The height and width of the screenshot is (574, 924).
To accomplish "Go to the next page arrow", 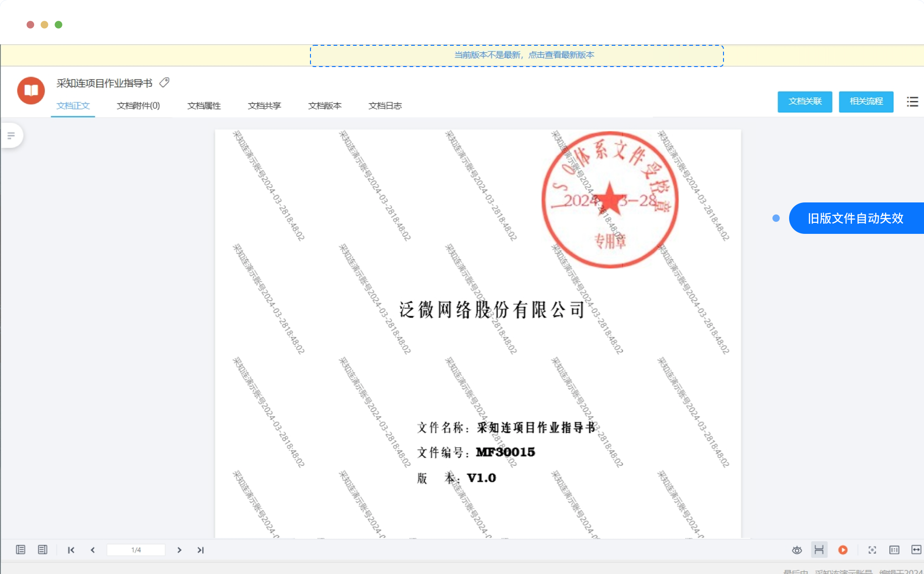I will click(x=179, y=550).
